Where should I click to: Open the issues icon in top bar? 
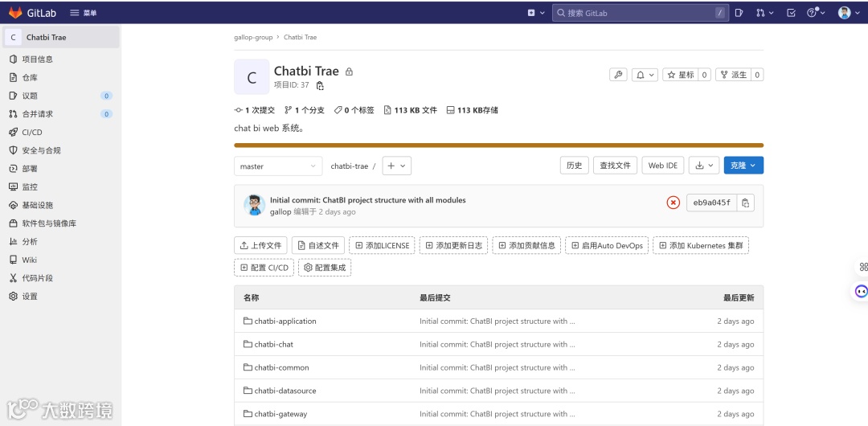739,13
